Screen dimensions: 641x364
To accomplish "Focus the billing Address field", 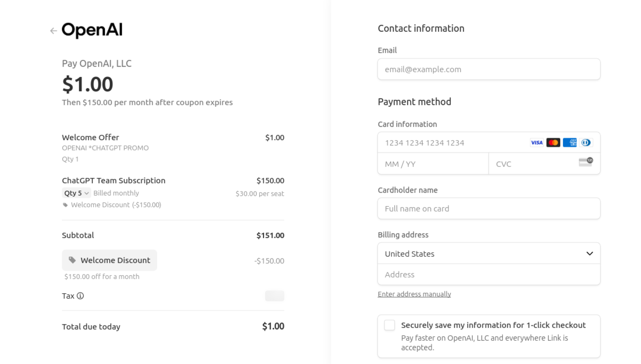I will point(489,274).
